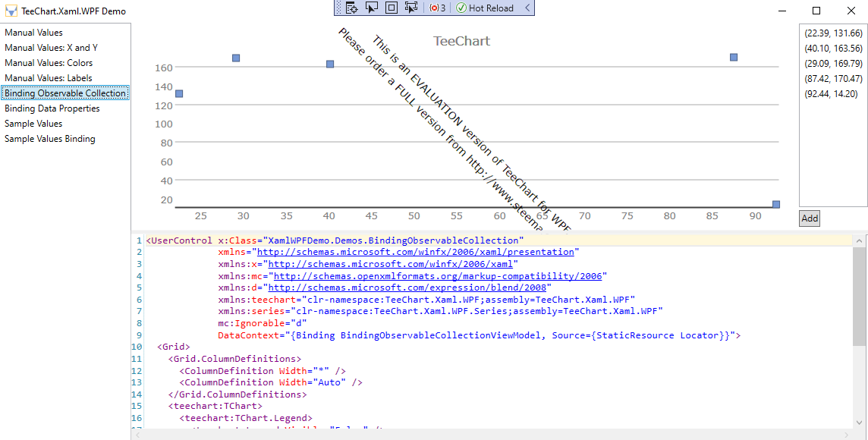Open the winfx/2006/xaml schema link
868x440 pixels.
pos(390,264)
